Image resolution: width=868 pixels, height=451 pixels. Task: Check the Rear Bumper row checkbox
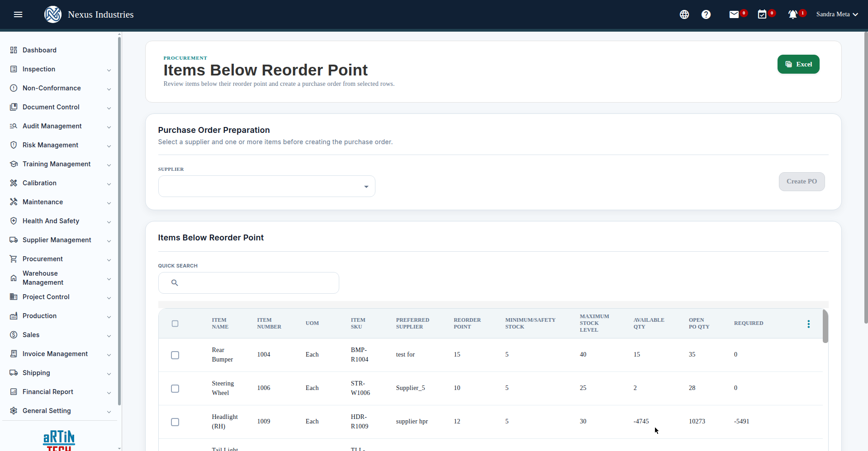[175, 355]
